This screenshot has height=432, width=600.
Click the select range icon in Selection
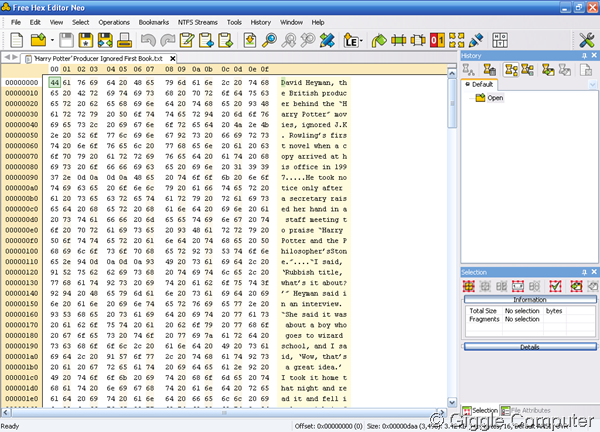(x=518, y=286)
